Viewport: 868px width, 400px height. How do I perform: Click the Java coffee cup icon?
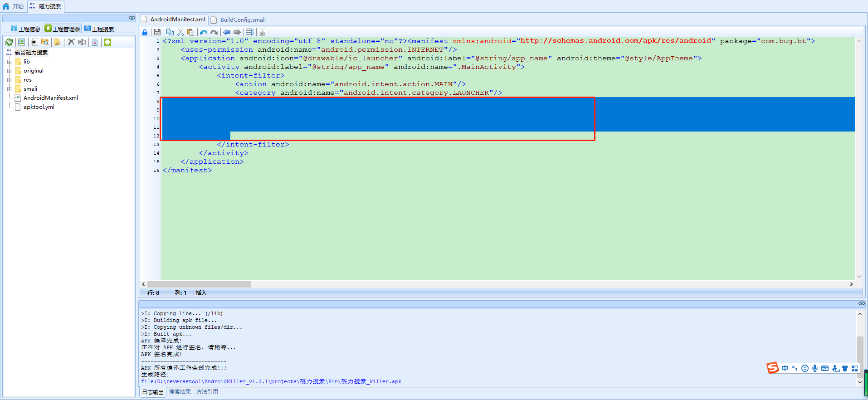(x=263, y=32)
